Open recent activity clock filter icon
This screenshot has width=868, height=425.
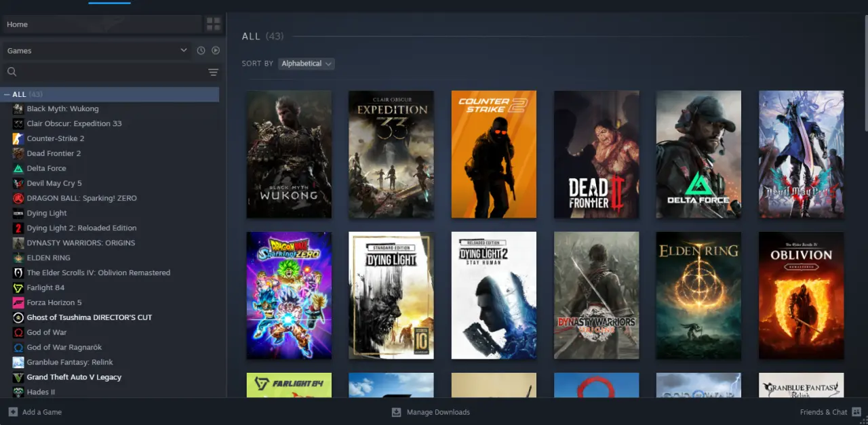201,51
